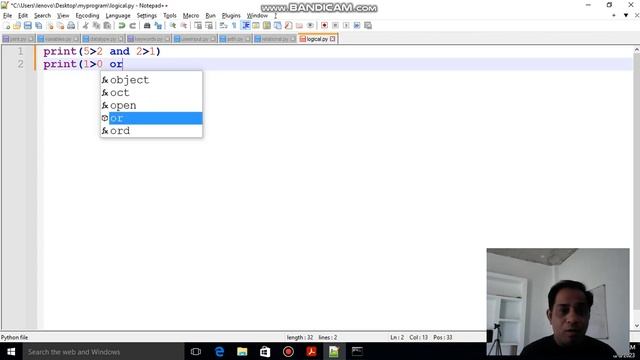Open the Document List panel icon
640x360 pixels.
click(278, 26)
